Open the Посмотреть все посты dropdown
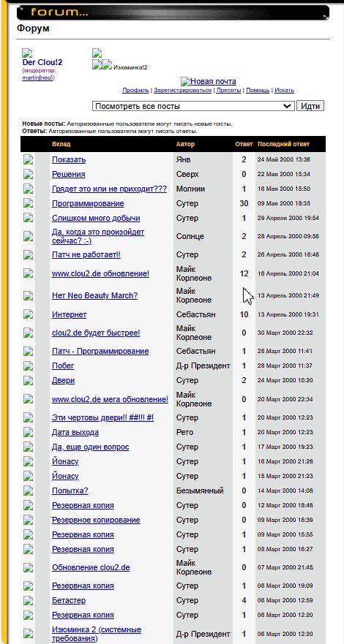This screenshot has height=644, width=344. pos(193,106)
